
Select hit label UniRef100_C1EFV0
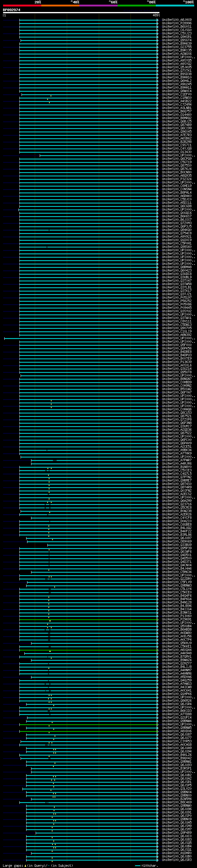coord(177,94)
